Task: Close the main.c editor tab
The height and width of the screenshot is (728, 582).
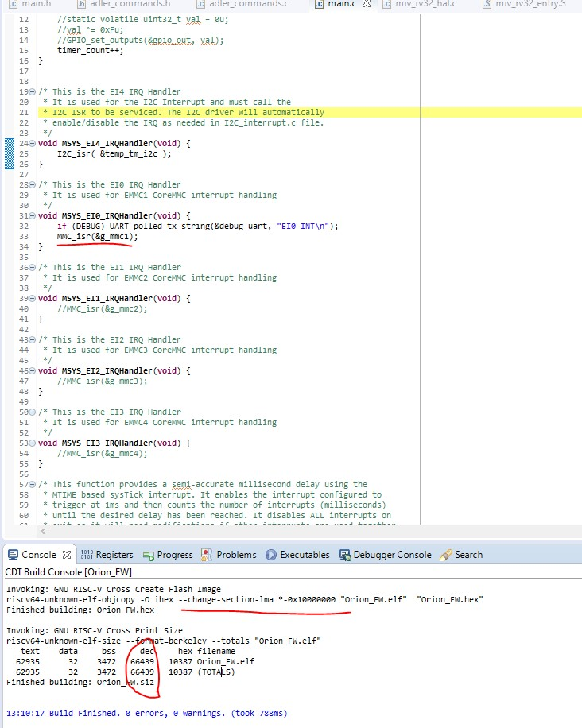Action: (367, 5)
